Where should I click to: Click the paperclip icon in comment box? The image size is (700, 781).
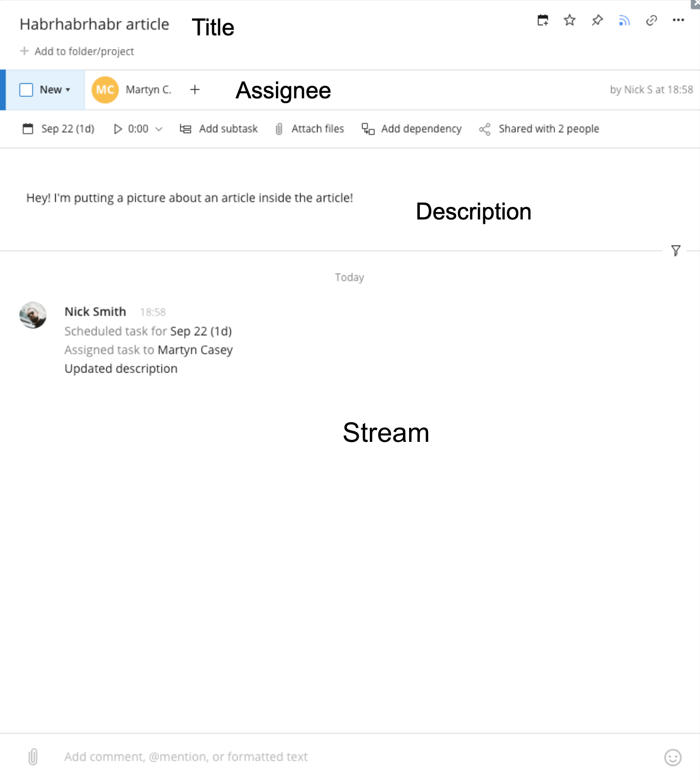(x=33, y=757)
